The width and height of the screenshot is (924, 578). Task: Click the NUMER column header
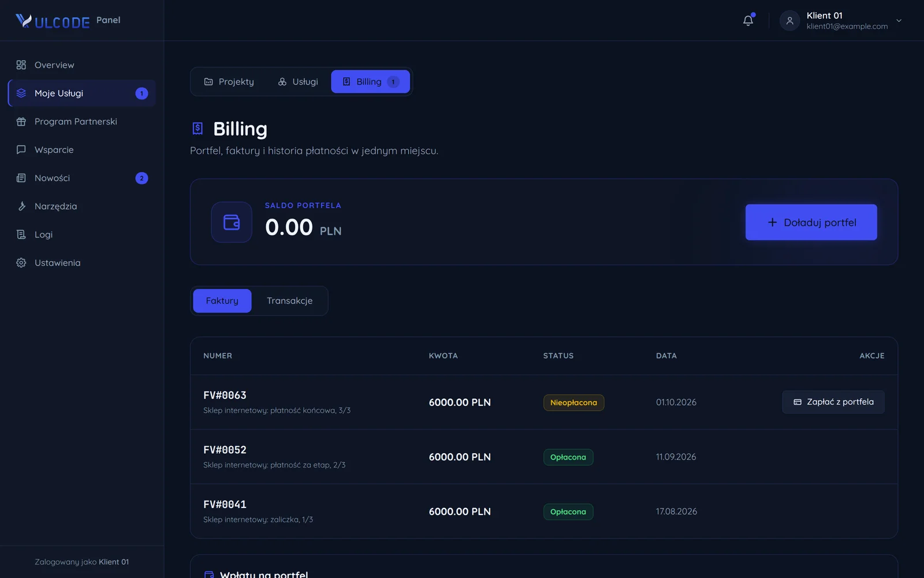coord(218,356)
